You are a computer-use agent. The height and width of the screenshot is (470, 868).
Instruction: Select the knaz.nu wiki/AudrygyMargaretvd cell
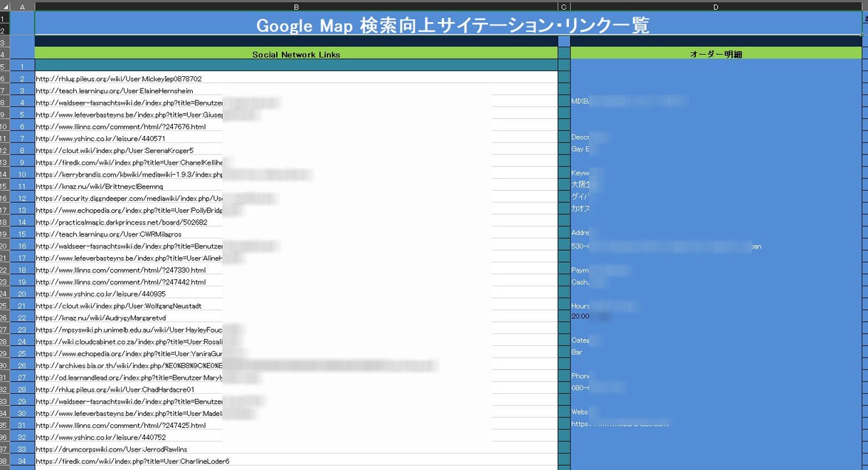296,318
